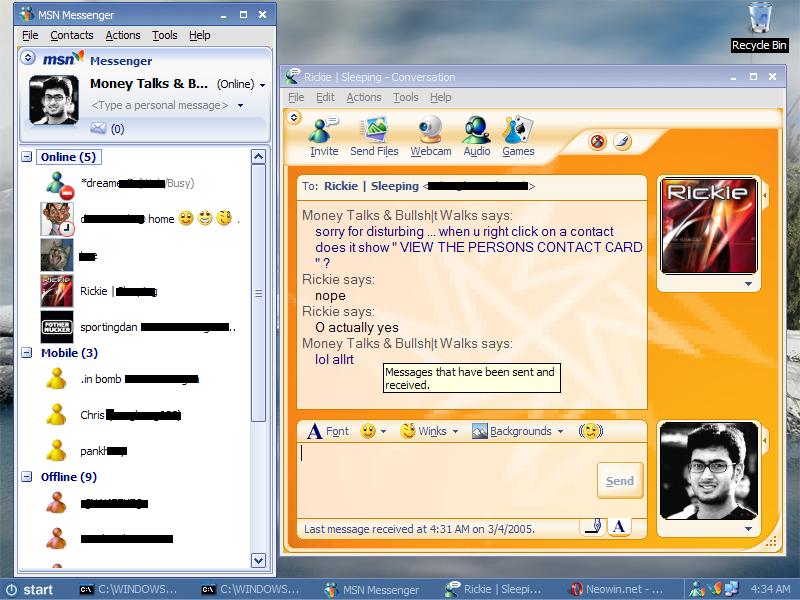The image size is (800, 600).
Task: Switch to handwriting input mode icon
Action: [x=594, y=526]
